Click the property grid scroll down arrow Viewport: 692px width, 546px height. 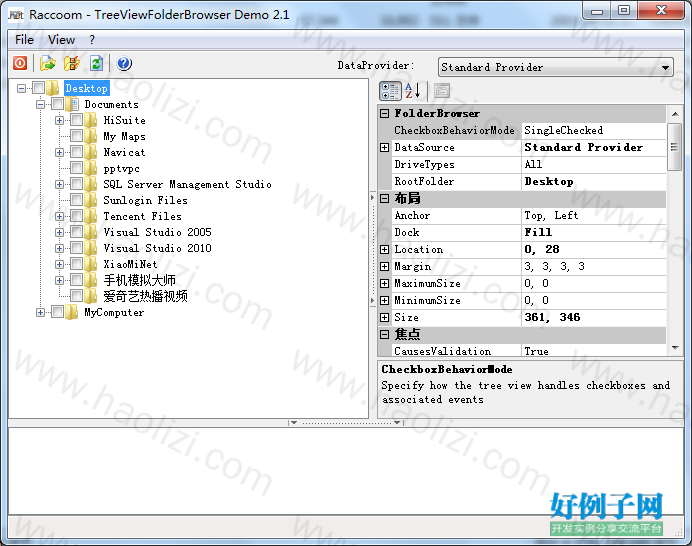(x=675, y=348)
